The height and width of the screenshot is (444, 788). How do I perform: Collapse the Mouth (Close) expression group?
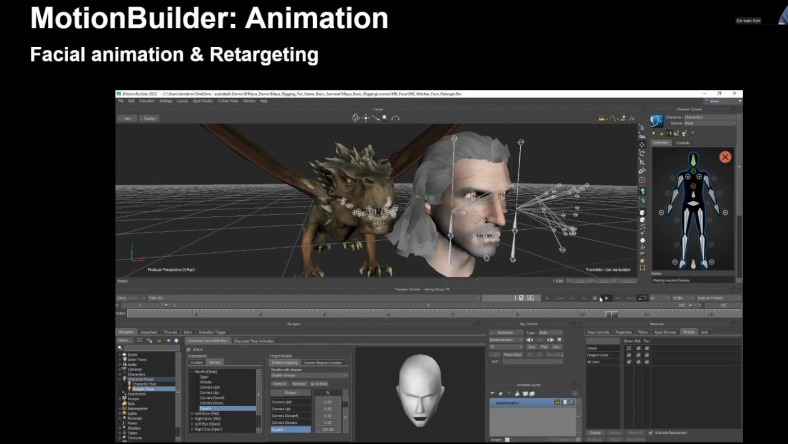click(191, 372)
